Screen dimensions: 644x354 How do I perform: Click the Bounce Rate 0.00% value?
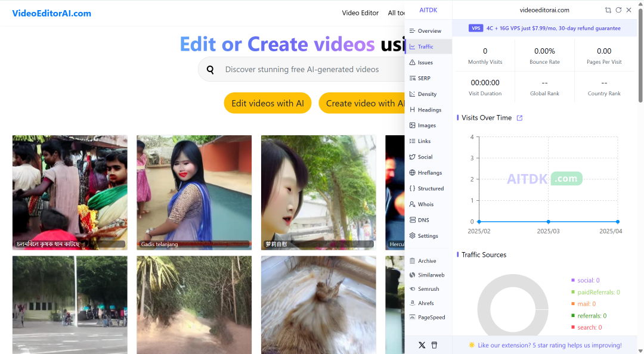tap(544, 51)
